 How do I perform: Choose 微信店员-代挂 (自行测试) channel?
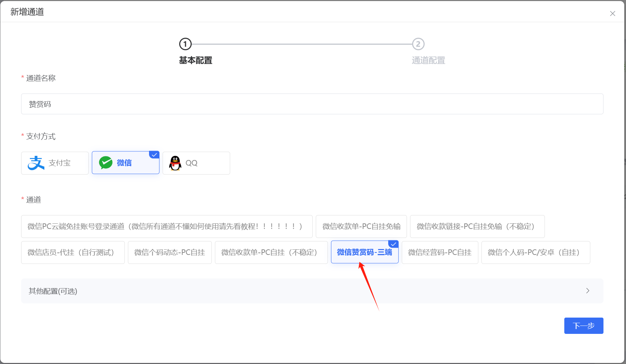(73, 252)
